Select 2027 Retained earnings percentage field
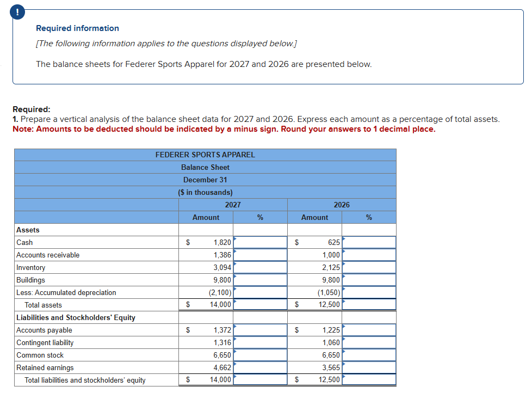The height and width of the screenshot is (399, 532). point(260,368)
